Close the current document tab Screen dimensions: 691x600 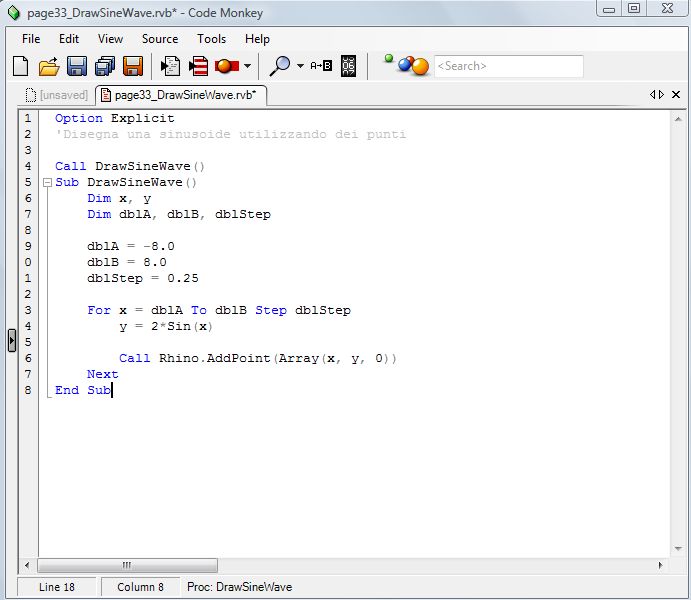676,94
